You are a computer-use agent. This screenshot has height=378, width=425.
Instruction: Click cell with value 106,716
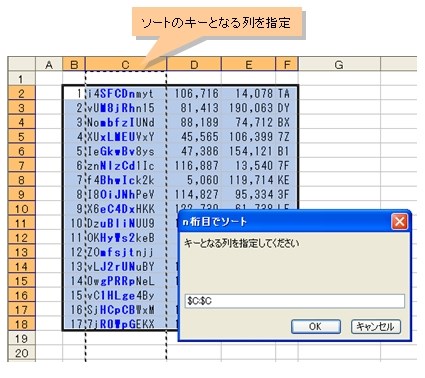coord(194,93)
